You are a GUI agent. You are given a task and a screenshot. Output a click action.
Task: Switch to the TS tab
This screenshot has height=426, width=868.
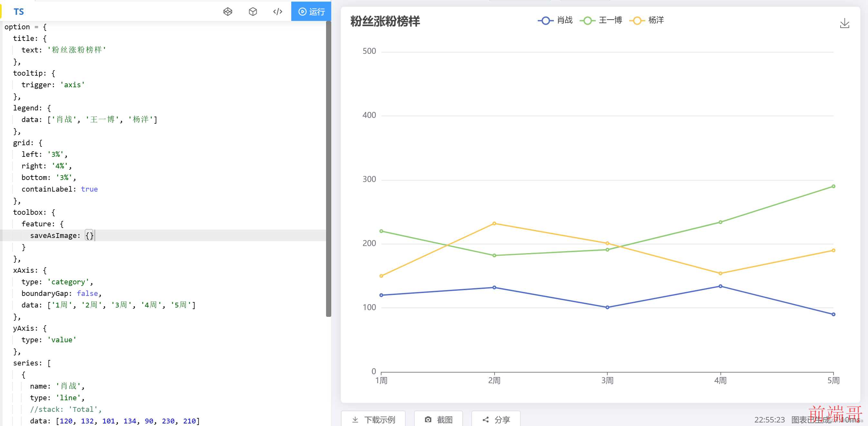(19, 12)
